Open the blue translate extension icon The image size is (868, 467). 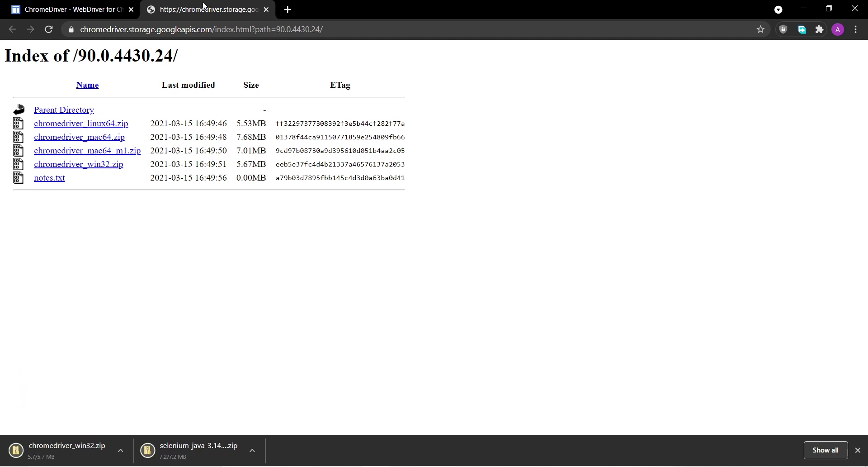802,29
